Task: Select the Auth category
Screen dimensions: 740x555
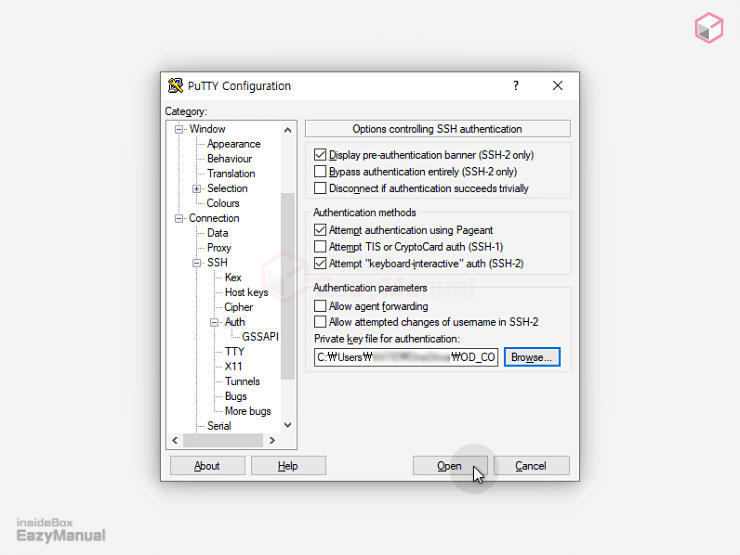Action: coord(235,322)
